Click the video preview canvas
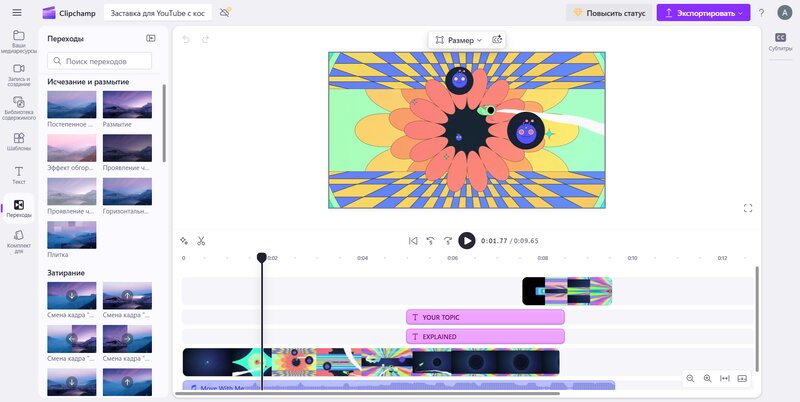 pyautogui.click(x=466, y=130)
